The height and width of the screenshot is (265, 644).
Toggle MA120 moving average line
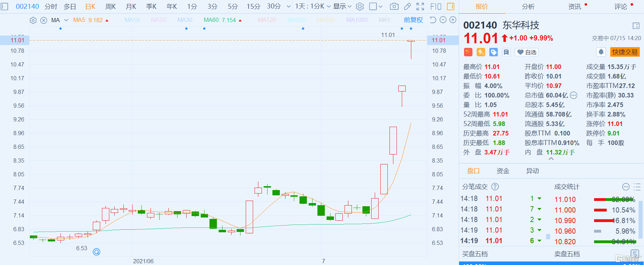(267, 20)
